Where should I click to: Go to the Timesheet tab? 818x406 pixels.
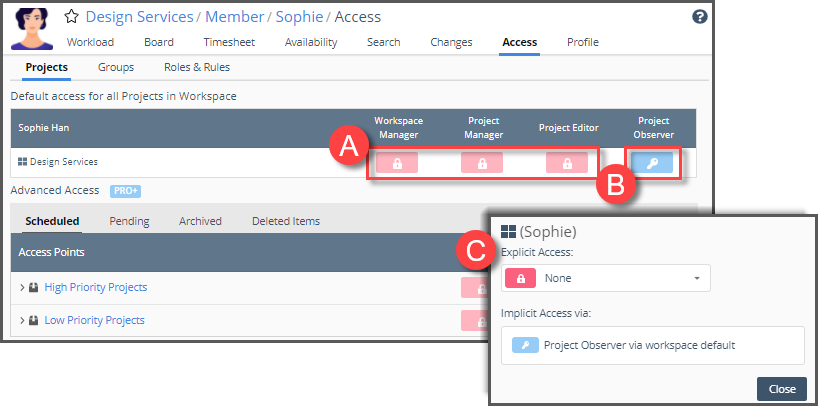229,42
